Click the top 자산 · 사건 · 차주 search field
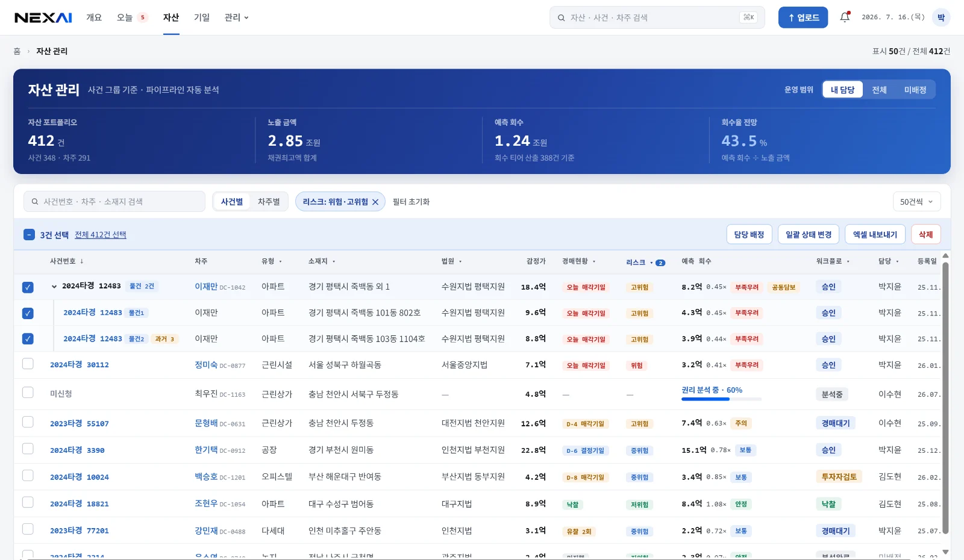964x560 pixels. click(x=657, y=17)
